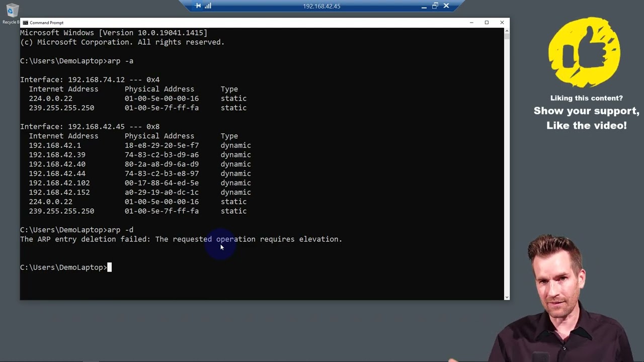Viewport: 644px width, 362px height.
Task: Click the typed 'arp -d' command
Action: click(120, 230)
